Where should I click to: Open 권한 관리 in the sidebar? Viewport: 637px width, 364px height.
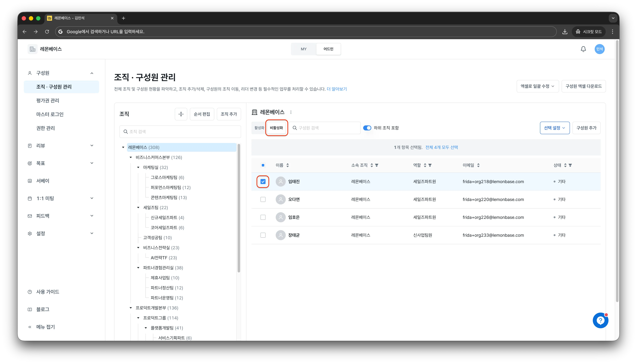coord(45,128)
